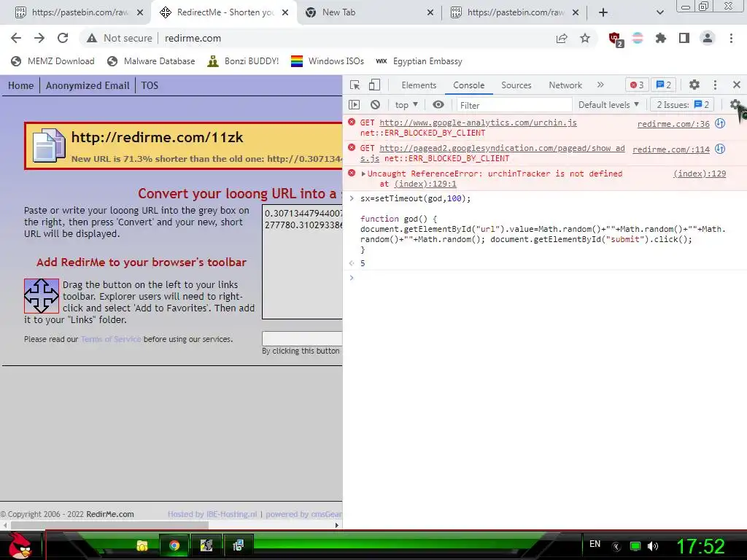Screen dimensions: 747x560
Task: Open the EN language indicator
Action: [x=595, y=544]
